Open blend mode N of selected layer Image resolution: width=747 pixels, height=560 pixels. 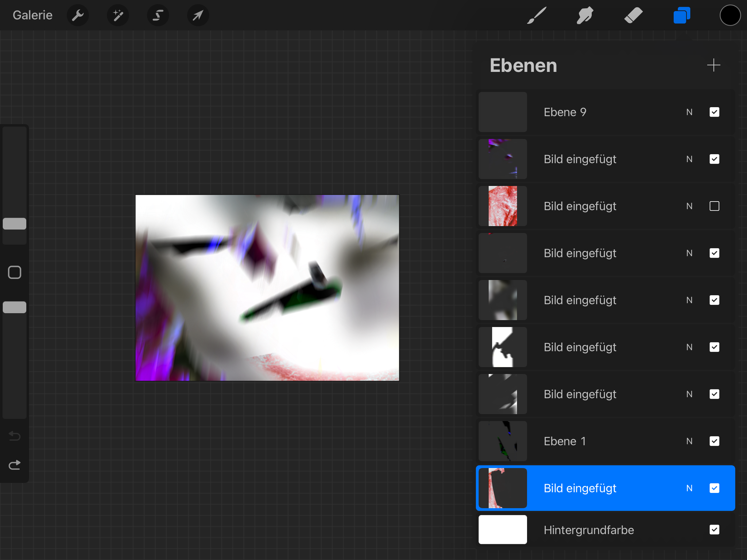(x=689, y=488)
